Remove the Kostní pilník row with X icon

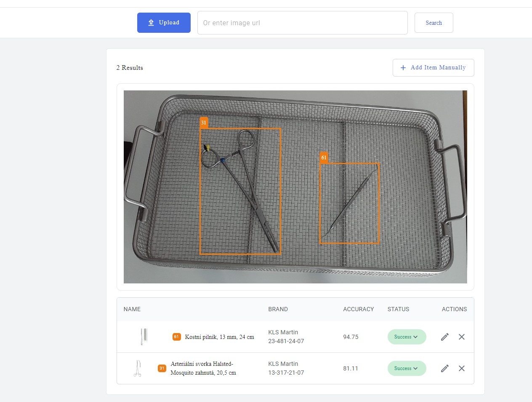(461, 337)
